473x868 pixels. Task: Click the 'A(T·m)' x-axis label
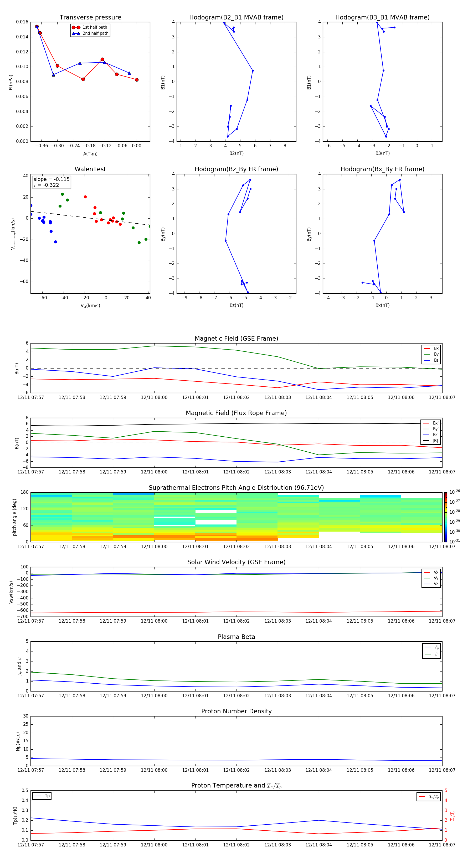[90, 154]
